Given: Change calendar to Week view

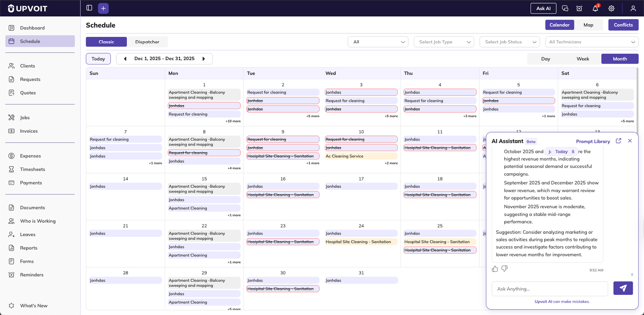Looking at the screenshot, I should coord(582,59).
